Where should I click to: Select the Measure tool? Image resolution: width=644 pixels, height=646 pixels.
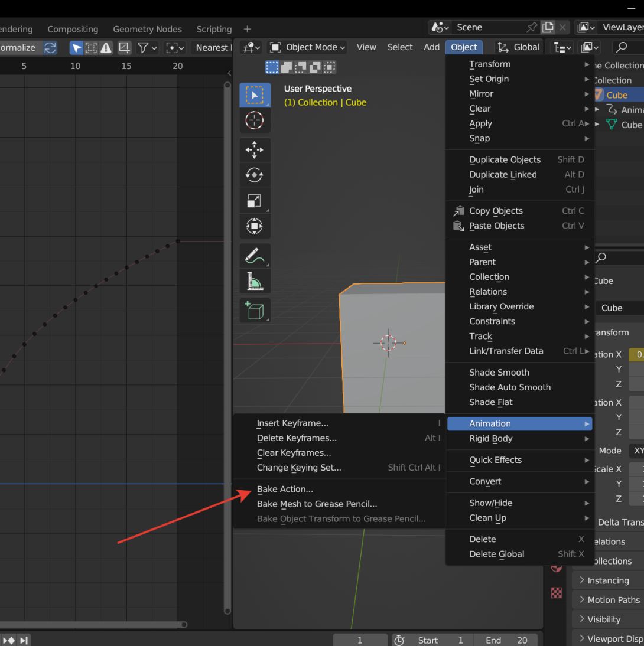[x=255, y=281]
